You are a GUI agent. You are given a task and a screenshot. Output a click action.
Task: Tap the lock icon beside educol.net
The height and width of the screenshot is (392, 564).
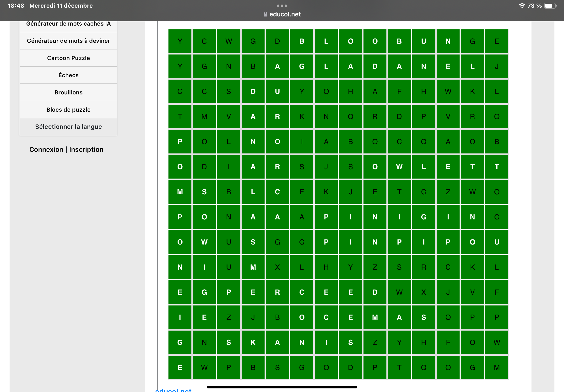point(265,14)
